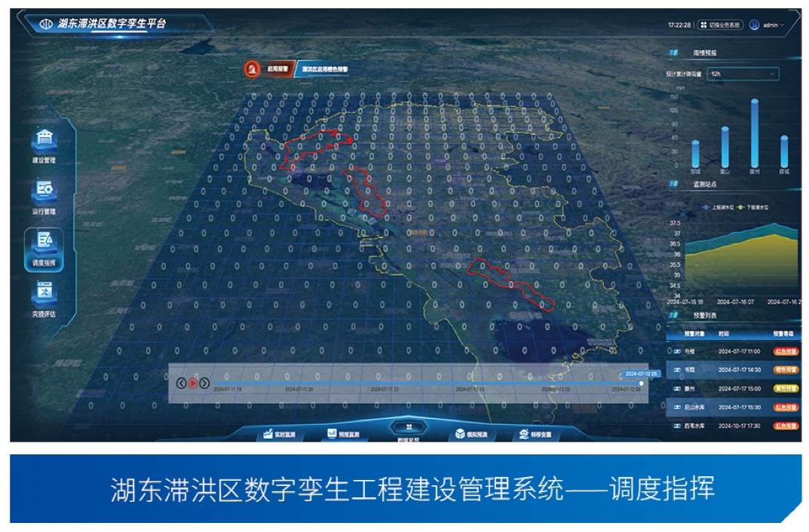
Task: Switch to the 实时监测 bottom tab
Action: [x=280, y=435]
